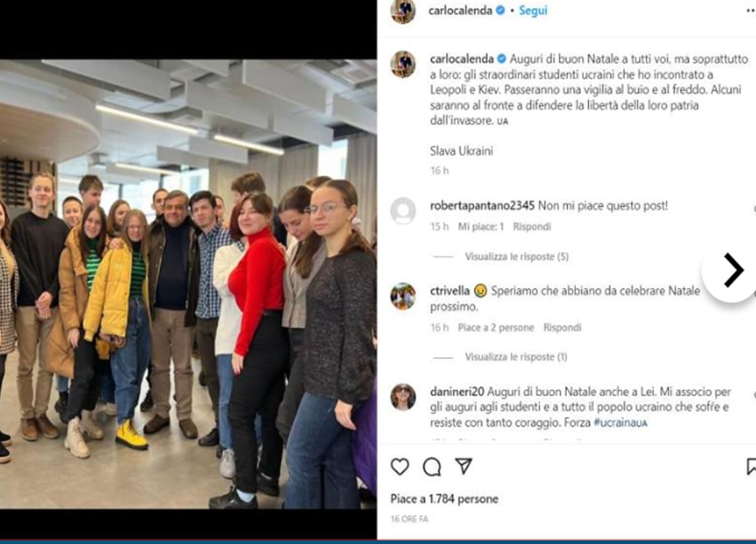Like the post with the heart icon

400,467
